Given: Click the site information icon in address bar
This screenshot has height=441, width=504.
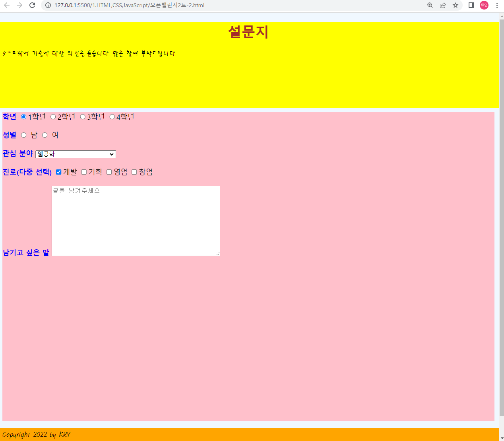Looking at the screenshot, I should point(48,5).
